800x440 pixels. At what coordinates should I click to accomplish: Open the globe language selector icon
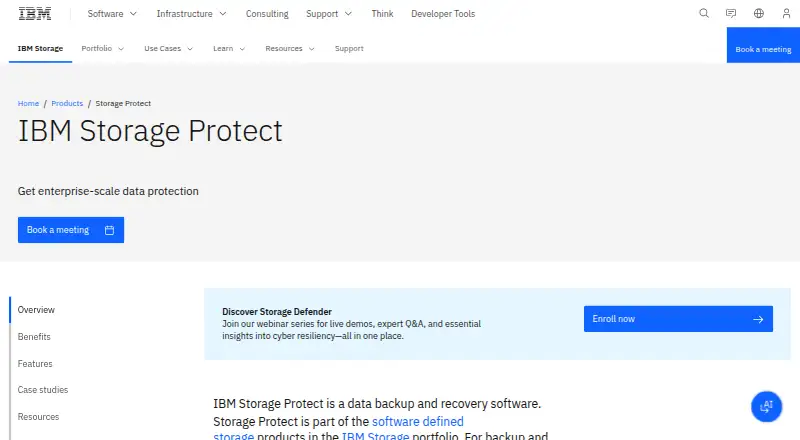click(759, 13)
